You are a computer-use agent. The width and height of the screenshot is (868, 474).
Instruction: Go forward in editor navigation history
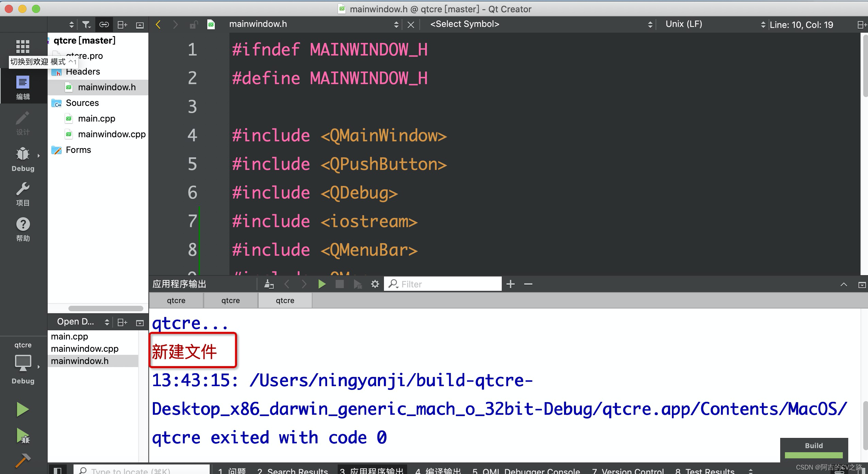(175, 25)
